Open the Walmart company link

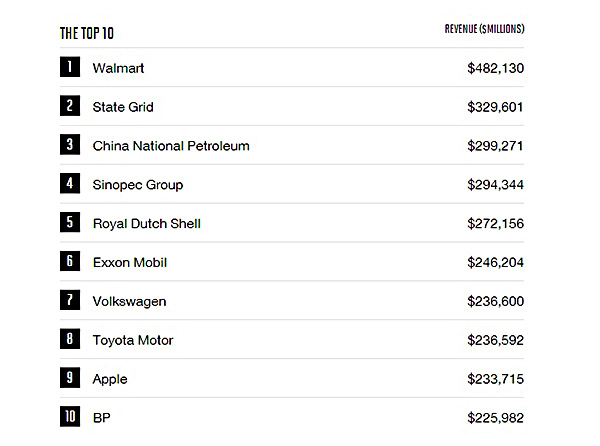point(118,68)
